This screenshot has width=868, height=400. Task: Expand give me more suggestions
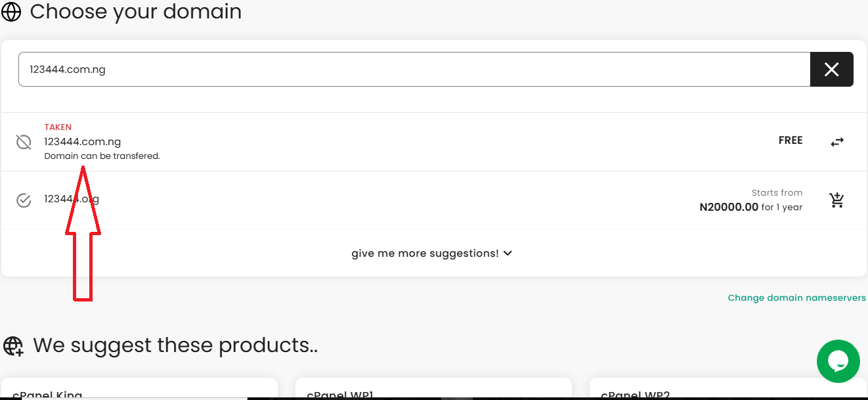tap(425, 252)
